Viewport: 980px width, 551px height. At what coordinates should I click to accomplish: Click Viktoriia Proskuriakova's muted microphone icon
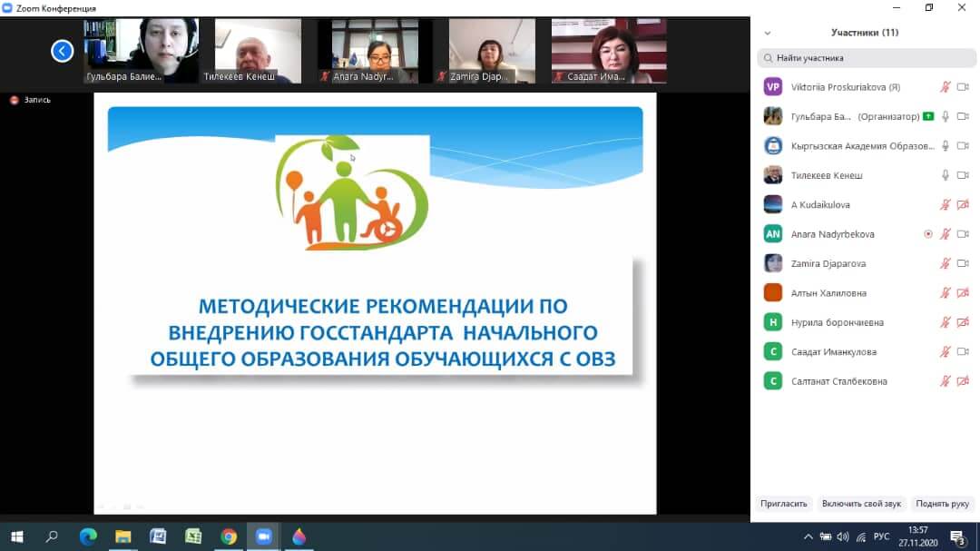point(945,87)
